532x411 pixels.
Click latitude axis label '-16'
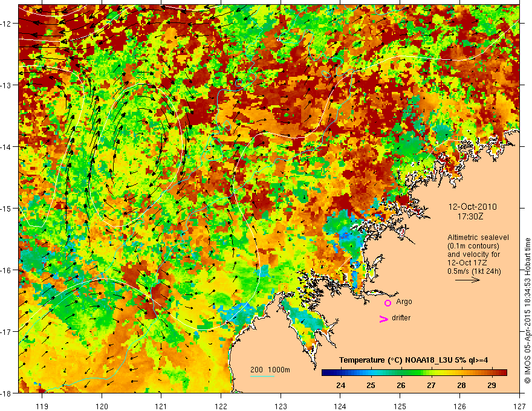7,270
